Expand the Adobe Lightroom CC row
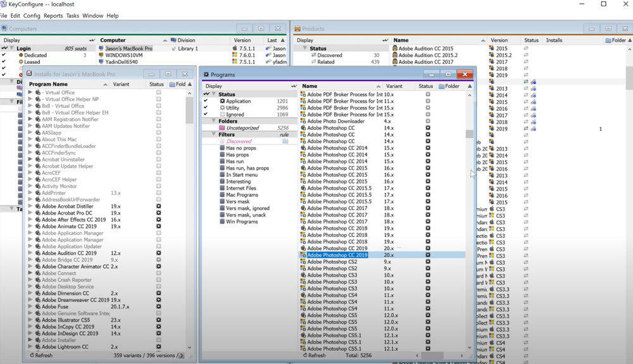This screenshot has height=364, width=633. click(x=30, y=347)
